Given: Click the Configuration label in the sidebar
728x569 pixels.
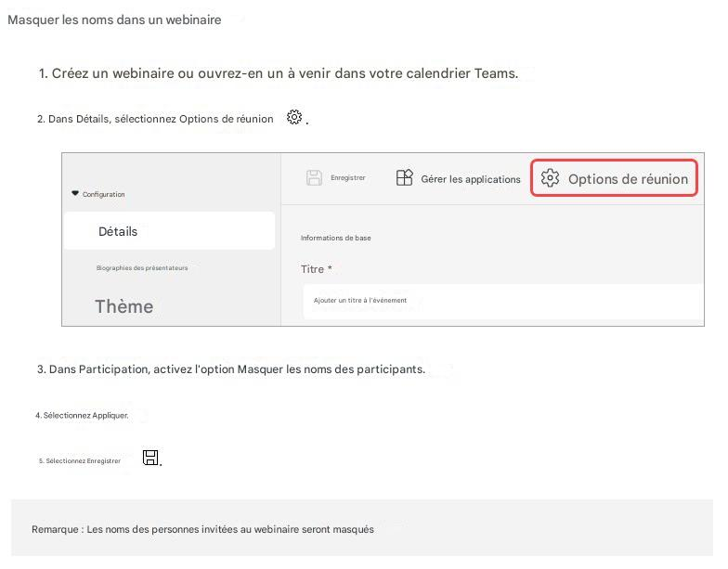Looking at the screenshot, I should tap(104, 195).
